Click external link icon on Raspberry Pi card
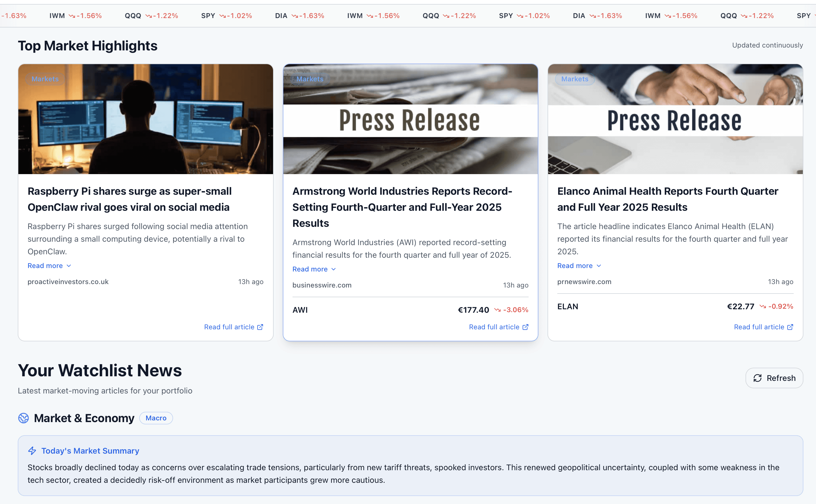Screen dimensions: 816x504 [260, 327]
